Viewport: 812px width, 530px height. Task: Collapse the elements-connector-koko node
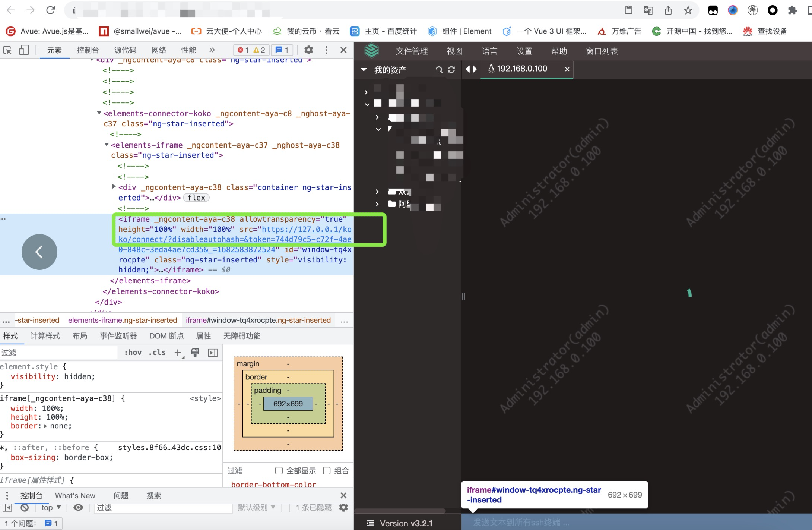click(99, 113)
